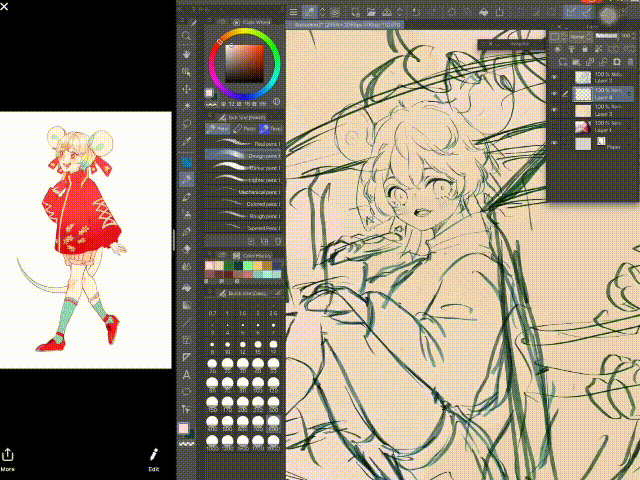Hide Layer 2 using its eye icon
Image resolution: width=640 pixels, height=480 pixels.
554,77
